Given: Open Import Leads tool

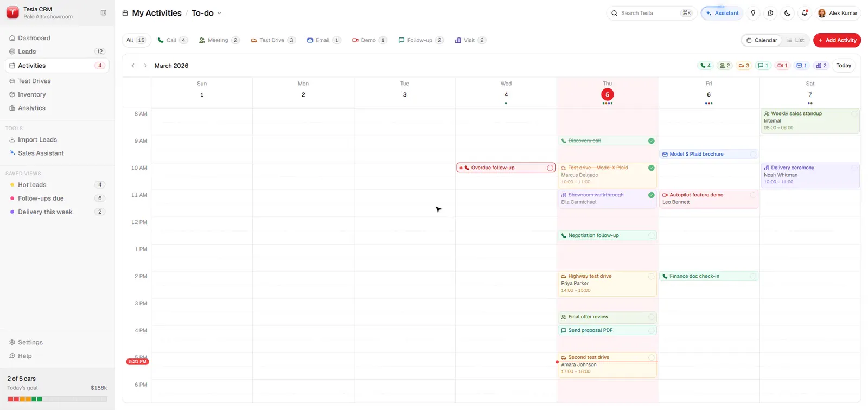Looking at the screenshot, I should click(x=57, y=140).
